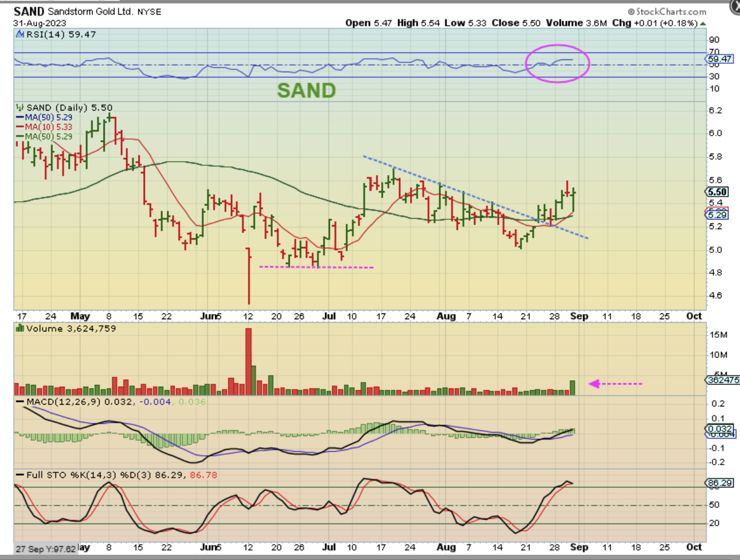This screenshot has width=740, height=560.
Task: Click the 4.8 price axis label
Action: coord(716,273)
